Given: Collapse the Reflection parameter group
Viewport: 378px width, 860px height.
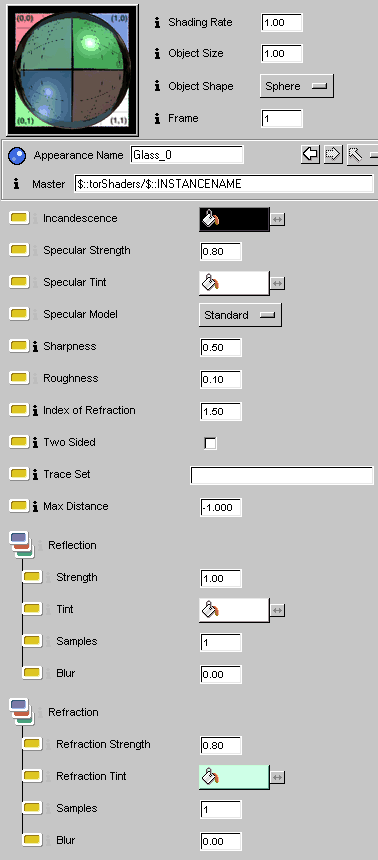Looking at the screenshot, I should [x=21, y=545].
